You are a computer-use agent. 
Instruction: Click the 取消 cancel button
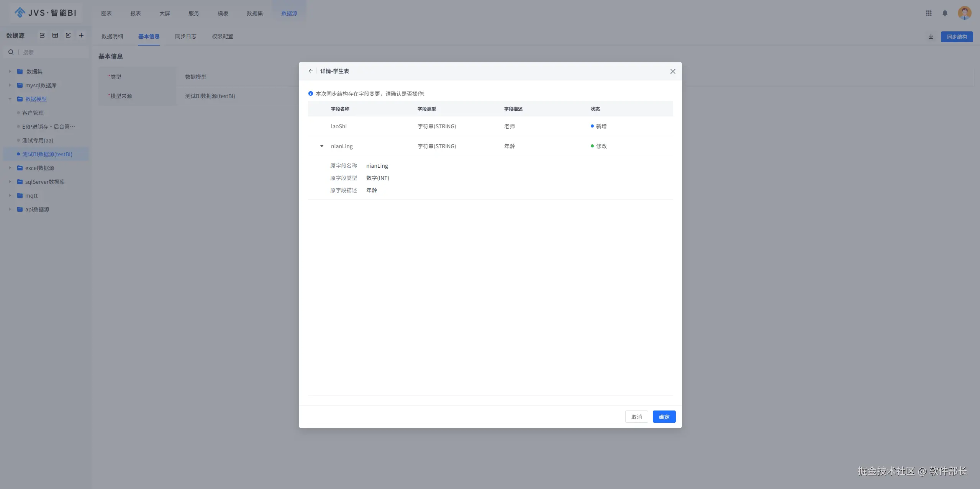636,417
